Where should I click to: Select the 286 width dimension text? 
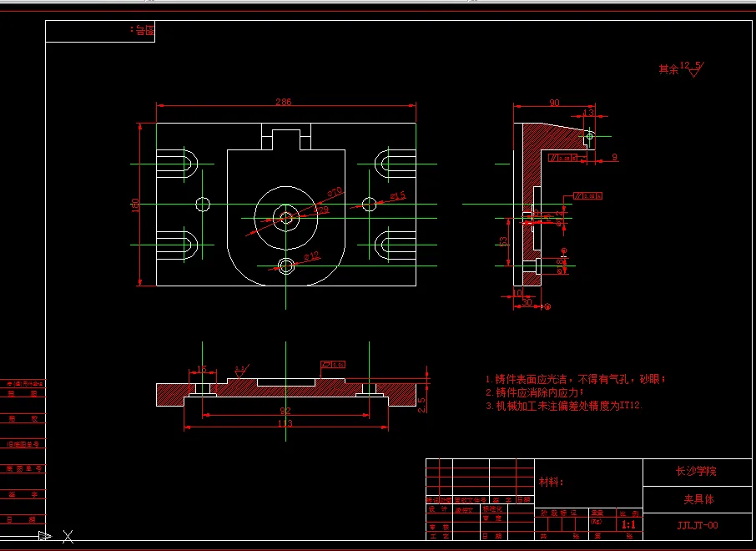(x=284, y=101)
